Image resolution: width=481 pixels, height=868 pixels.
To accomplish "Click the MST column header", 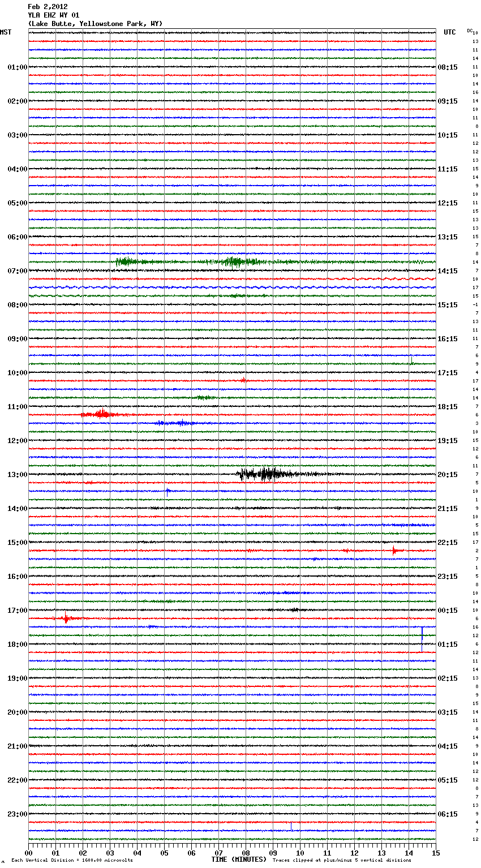I will click(x=6, y=32).
